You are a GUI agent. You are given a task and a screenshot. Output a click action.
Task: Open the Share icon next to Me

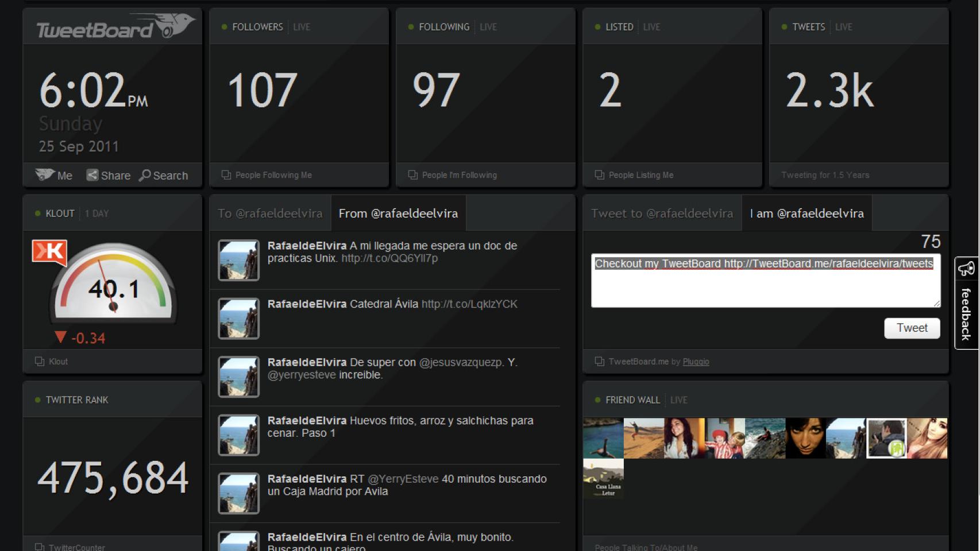(91, 175)
